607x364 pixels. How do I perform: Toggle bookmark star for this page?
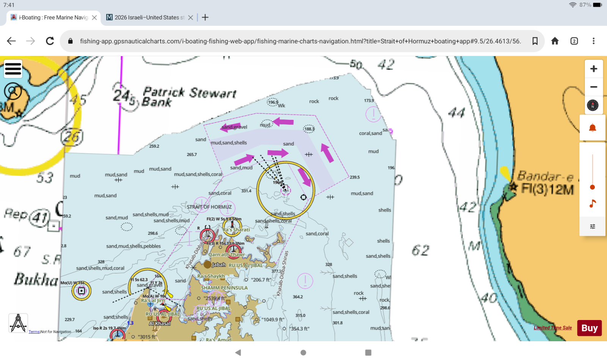(x=535, y=41)
